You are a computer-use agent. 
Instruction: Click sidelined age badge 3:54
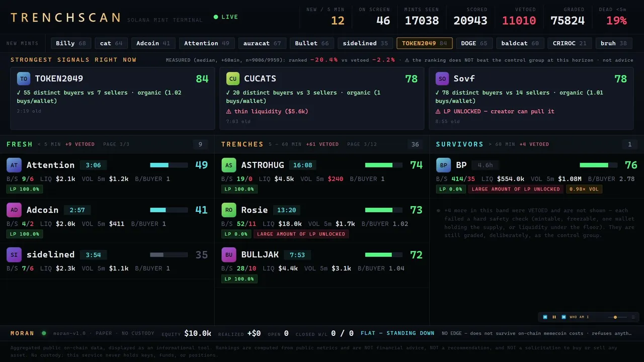[93, 254]
